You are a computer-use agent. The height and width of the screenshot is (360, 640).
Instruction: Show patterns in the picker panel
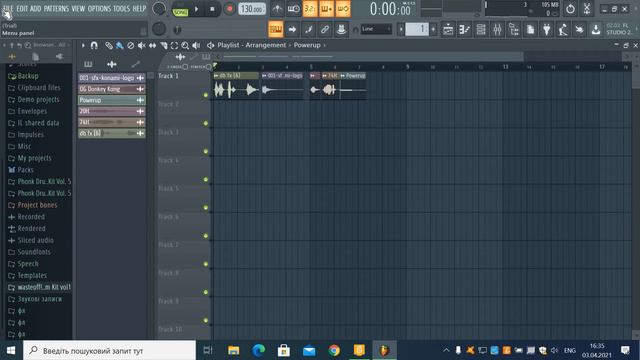(x=88, y=64)
